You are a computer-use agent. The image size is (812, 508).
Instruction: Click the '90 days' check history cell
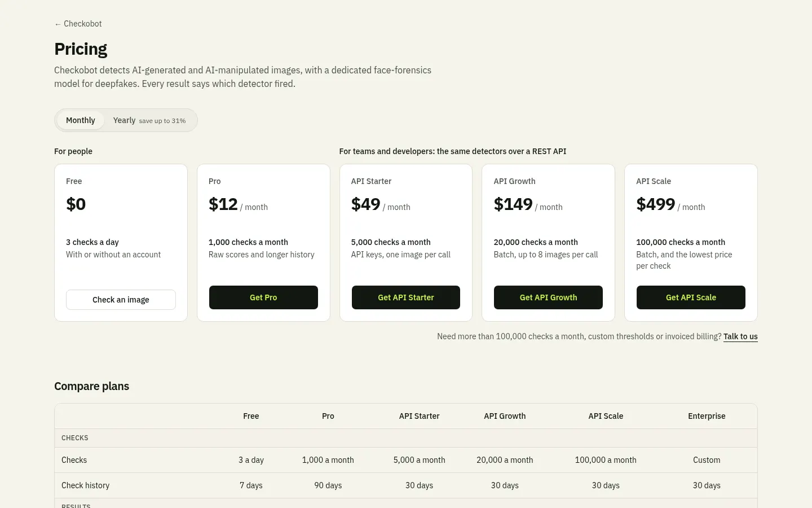[328, 485]
